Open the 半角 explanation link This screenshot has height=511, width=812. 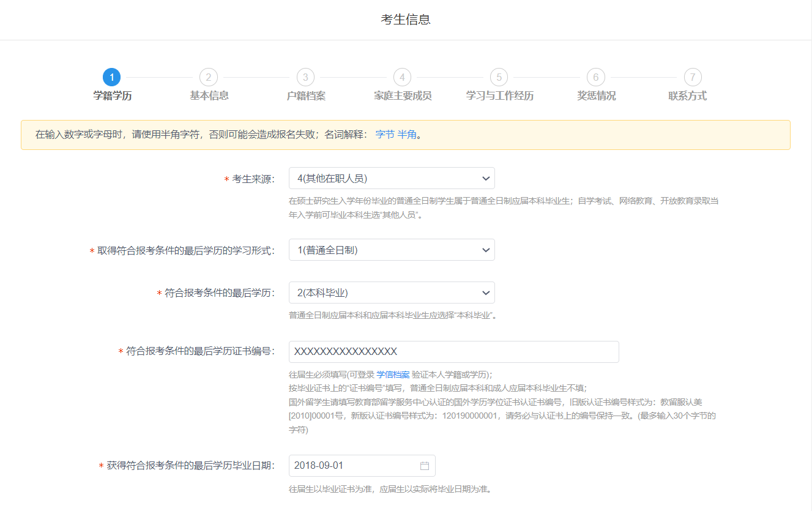coord(407,135)
